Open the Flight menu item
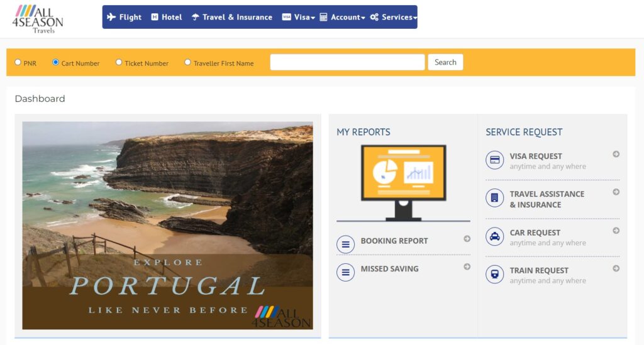 point(124,17)
